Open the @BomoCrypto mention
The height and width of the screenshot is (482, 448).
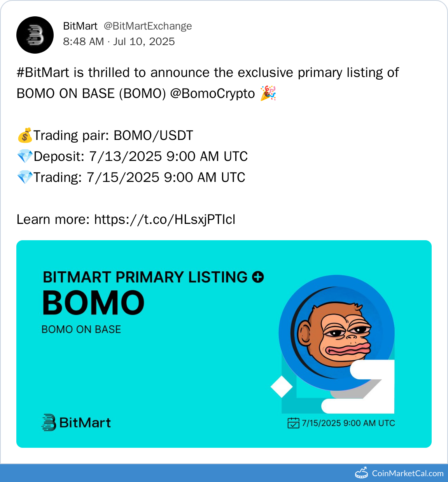pyautogui.click(x=212, y=94)
